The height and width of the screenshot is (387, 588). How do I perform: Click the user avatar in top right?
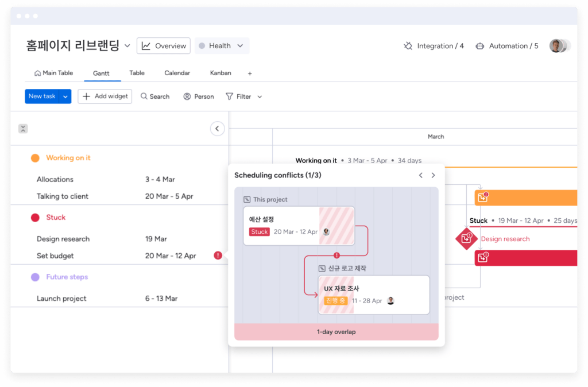556,46
